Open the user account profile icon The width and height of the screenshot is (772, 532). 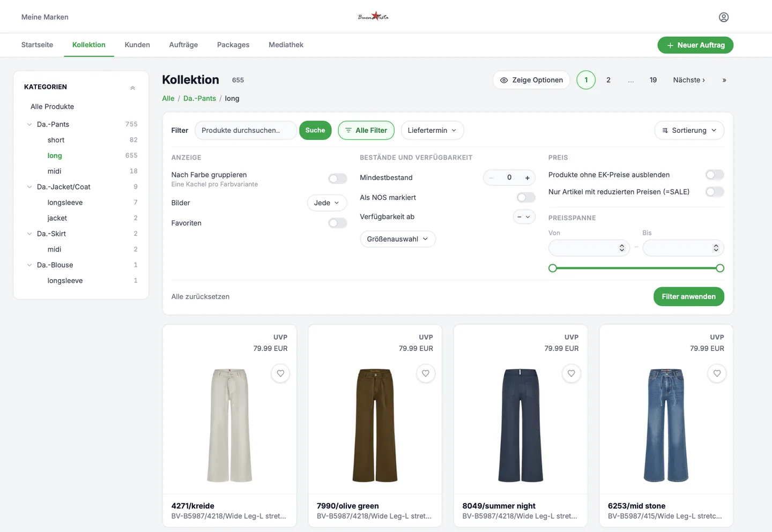[724, 17]
